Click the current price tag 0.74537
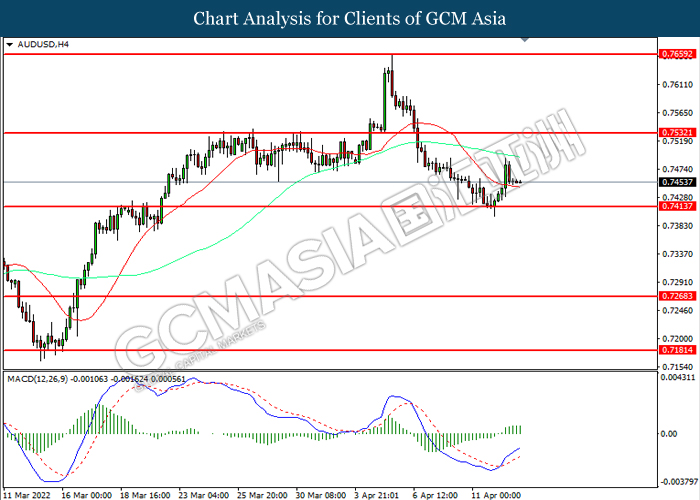 677,182
